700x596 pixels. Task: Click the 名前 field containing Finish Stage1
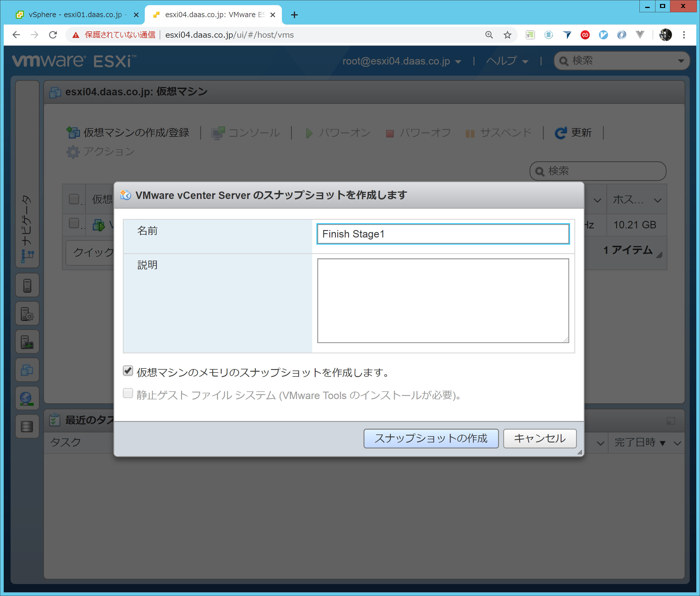point(443,234)
